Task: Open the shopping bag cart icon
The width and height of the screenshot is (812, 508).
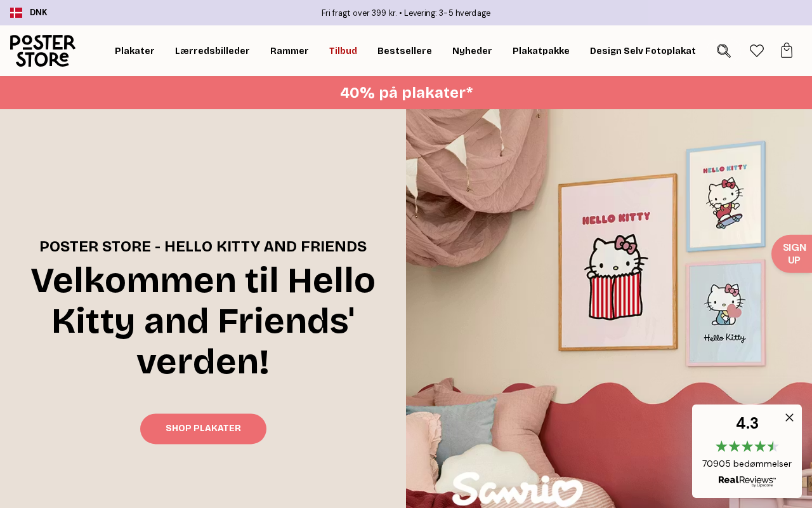Action: [x=787, y=51]
